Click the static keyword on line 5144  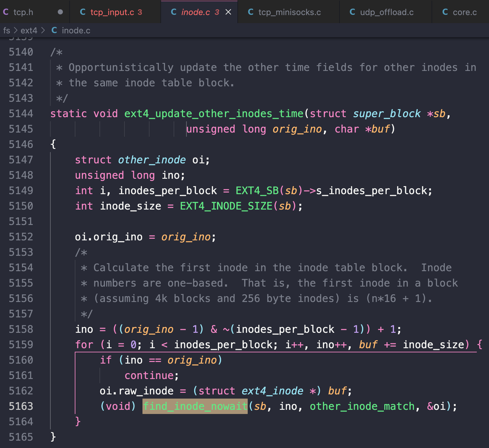(x=69, y=114)
